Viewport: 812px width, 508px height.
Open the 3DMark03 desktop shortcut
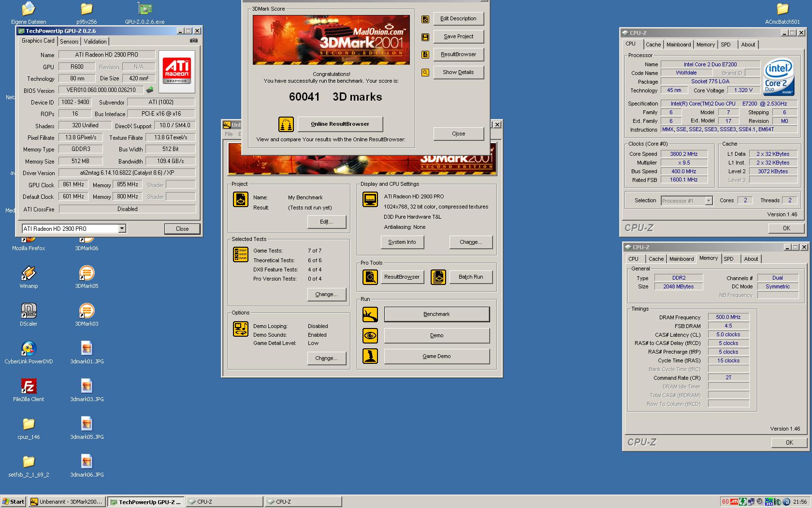[87, 314]
